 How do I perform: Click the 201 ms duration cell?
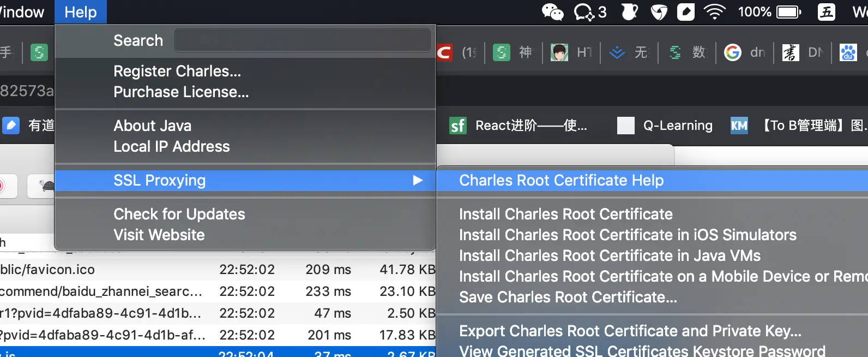(329, 335)
